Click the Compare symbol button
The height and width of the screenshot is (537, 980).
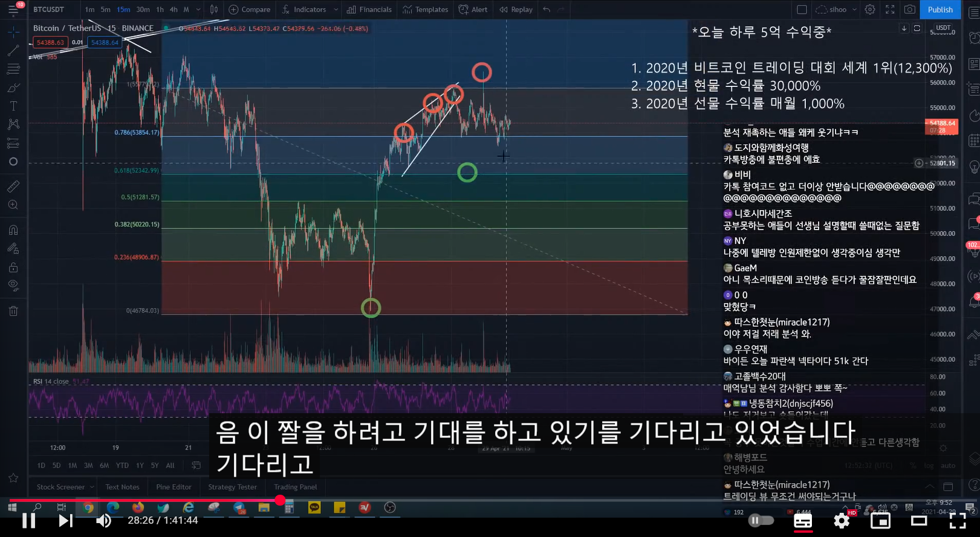[x=250, y=10]
